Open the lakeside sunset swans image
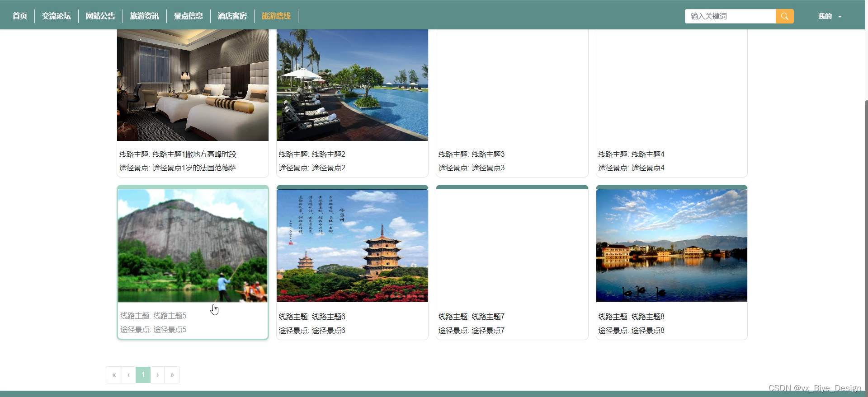This screenshot has height=397, width=868. [671, 245]
